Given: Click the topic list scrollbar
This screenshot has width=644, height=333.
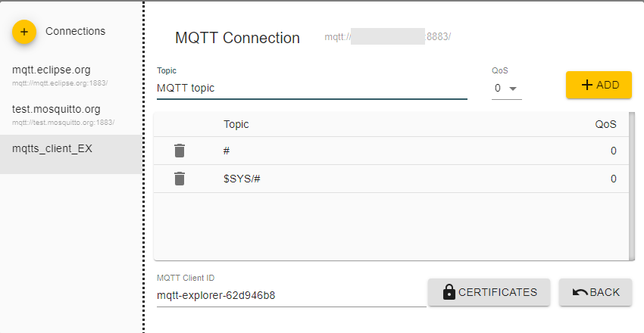Looking at the screenshot, I should (632, 185).
